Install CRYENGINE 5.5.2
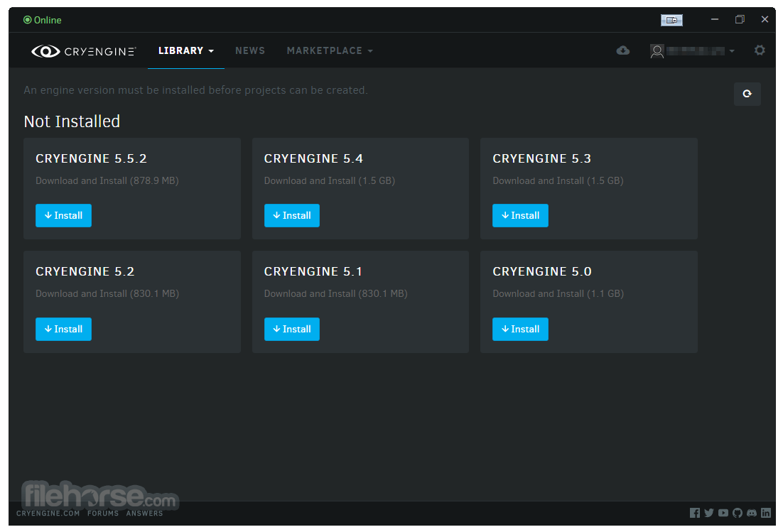Viewport: 783px width, 532px height. 63,216
